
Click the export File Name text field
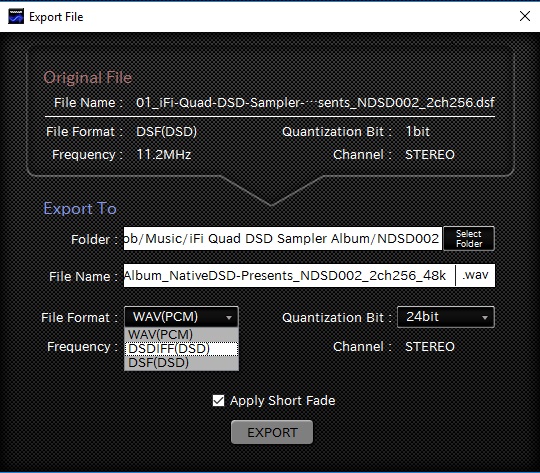point(289,275)
